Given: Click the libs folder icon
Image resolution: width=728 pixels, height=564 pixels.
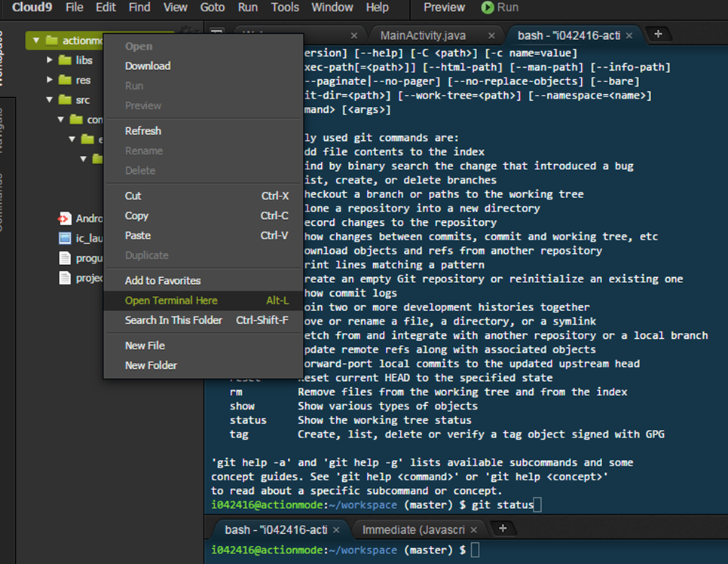Looking at the screenshot, I should pyautogui.click(x=65, y=59).
